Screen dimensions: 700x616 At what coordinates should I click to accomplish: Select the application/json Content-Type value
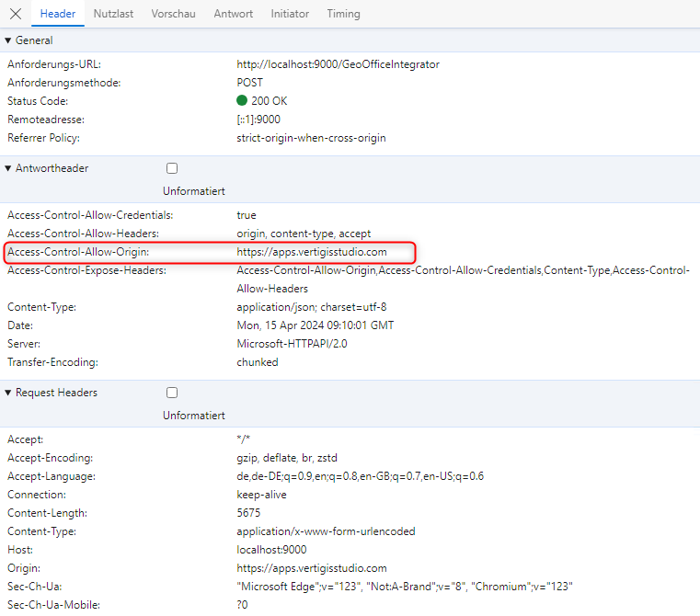311,307
